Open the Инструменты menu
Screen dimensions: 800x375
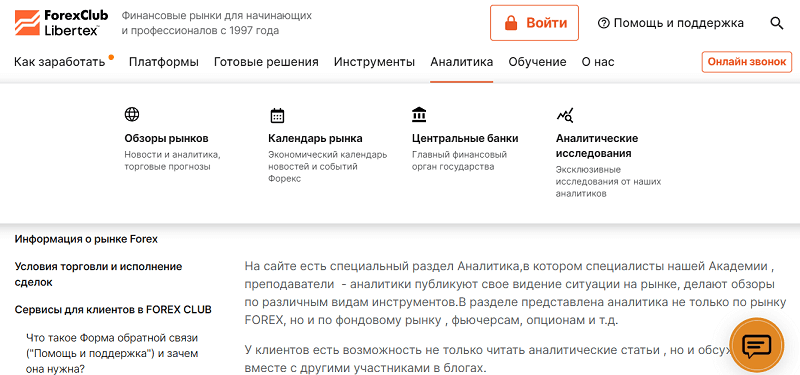374,62
